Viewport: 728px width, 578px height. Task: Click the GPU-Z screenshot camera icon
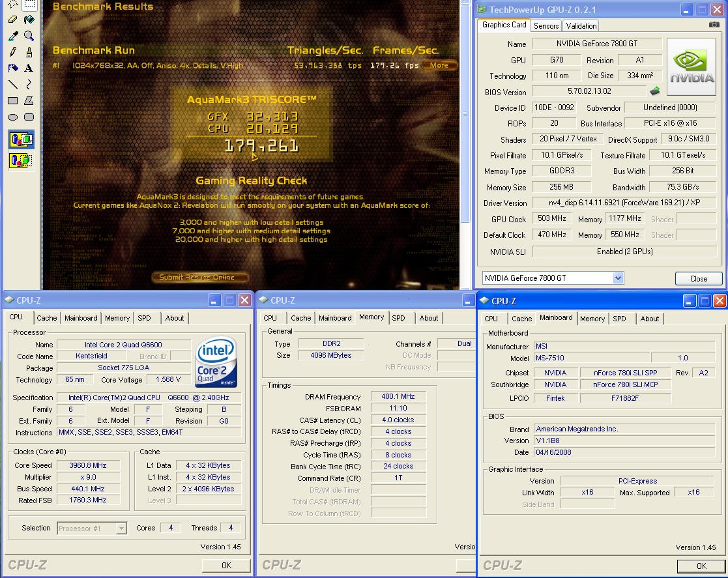(714, 25)
